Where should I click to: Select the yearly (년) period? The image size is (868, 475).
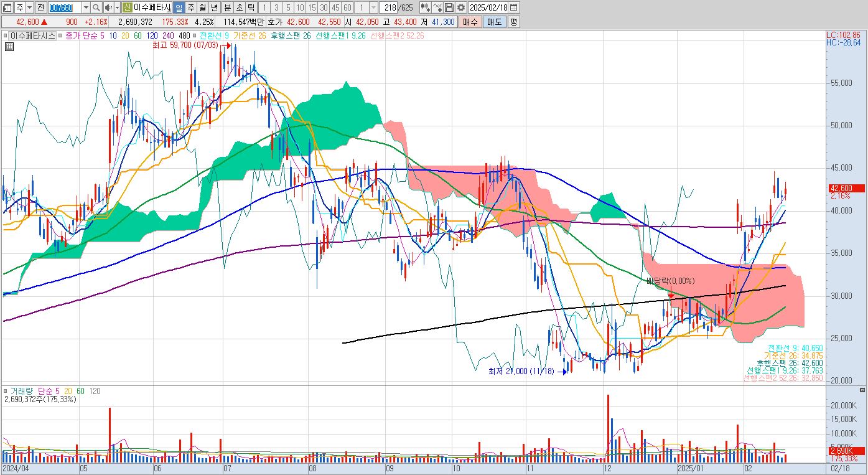(x=214, y=7)
